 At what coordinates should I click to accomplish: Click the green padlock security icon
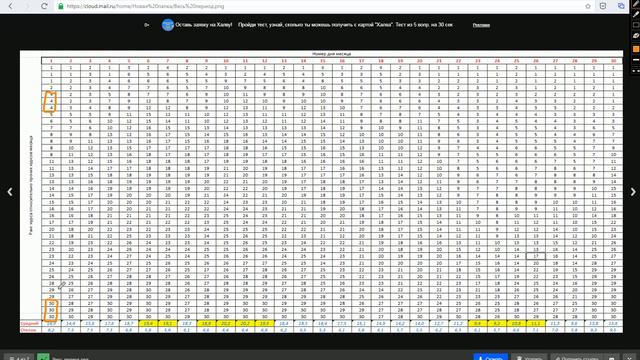61,6
